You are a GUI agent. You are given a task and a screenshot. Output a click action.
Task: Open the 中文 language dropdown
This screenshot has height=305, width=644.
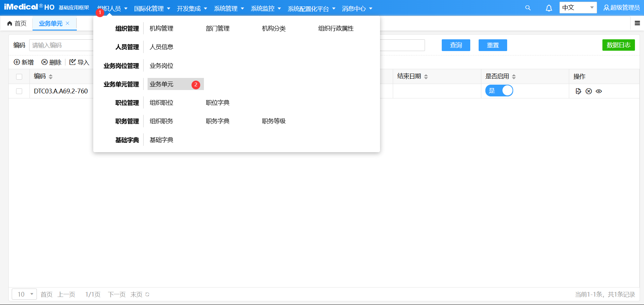[x=578, y=7]
